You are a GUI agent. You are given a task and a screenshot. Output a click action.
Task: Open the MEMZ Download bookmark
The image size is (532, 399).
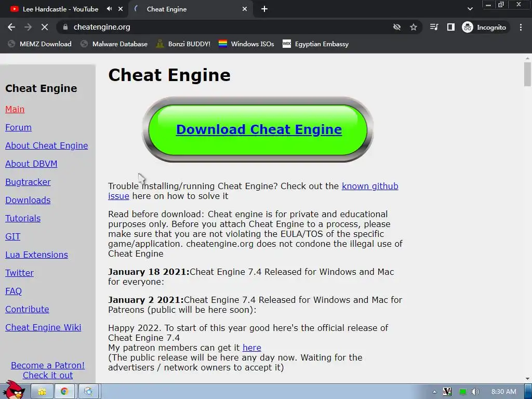39,44
